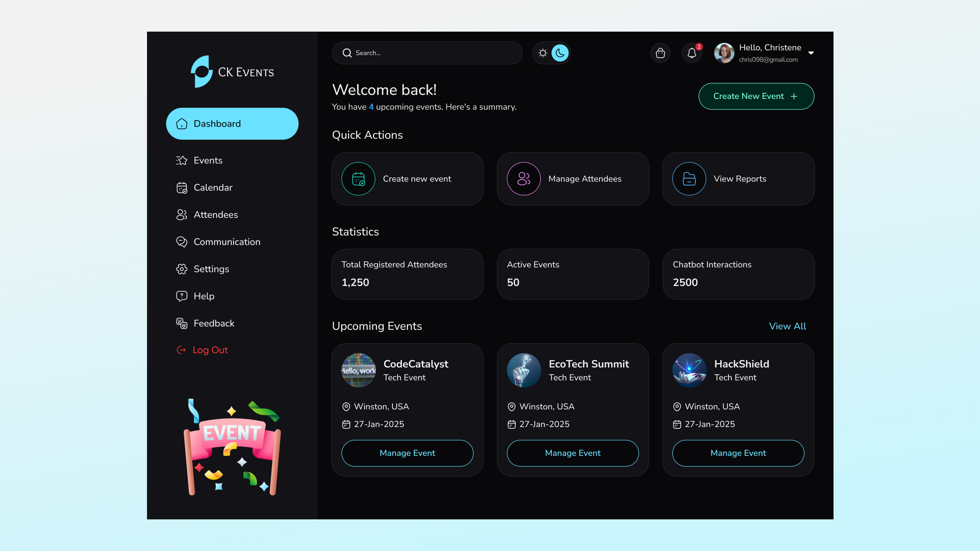Click the search magnifier icon

pos(347,53)
